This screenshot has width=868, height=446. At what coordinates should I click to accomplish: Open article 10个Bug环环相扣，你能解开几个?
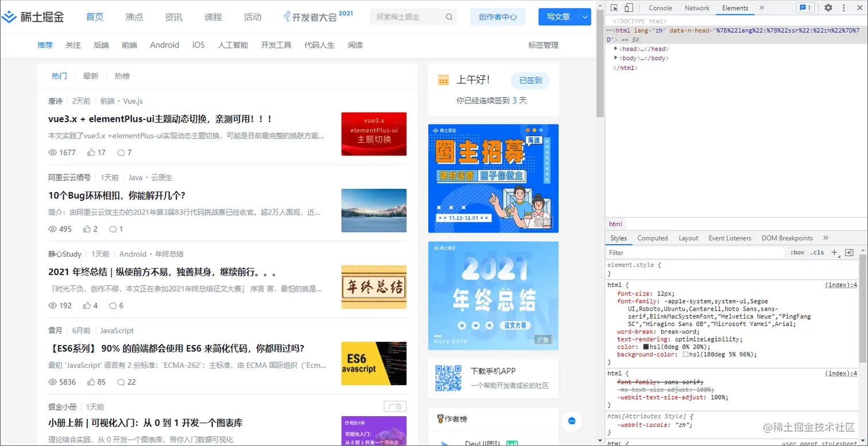(117, 195)
